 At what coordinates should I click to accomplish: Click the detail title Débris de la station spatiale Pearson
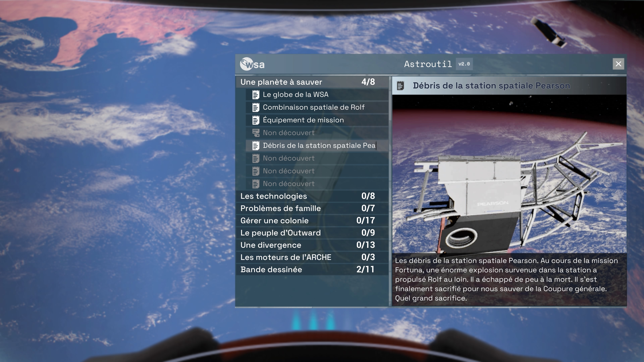pyautogui.click(x=491, y=86)
